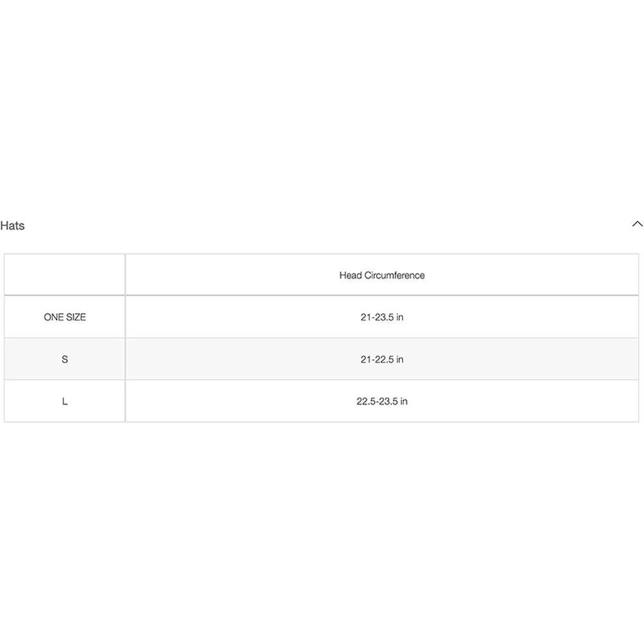Collapse the Hats section chevron
Image resolution: width=644 pixels, height=644 pixels.
pos(637,224)
